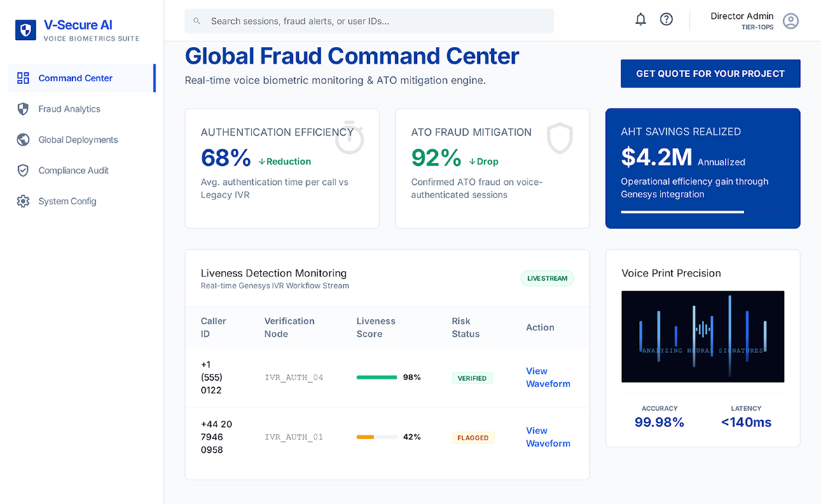The height and width of the screenshot is (504, 821).
Task: Click Get Quote For Your Project button
Action: (x=710, y=73)
